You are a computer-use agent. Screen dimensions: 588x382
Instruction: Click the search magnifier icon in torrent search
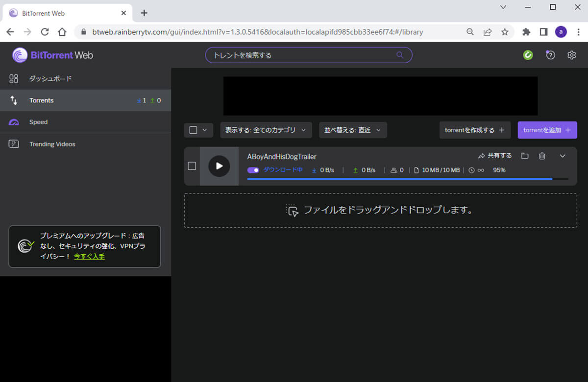400,55
